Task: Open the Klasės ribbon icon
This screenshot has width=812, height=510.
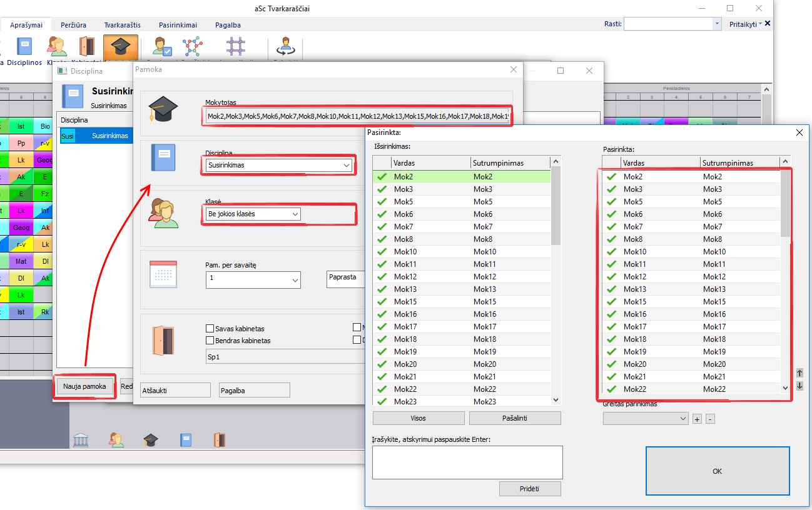Action: 57,47
